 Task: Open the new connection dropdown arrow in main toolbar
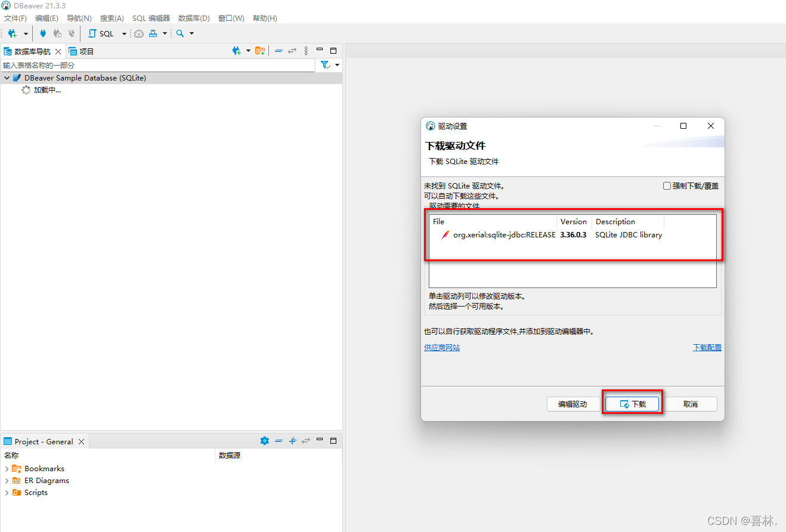(x=26, y=34)
